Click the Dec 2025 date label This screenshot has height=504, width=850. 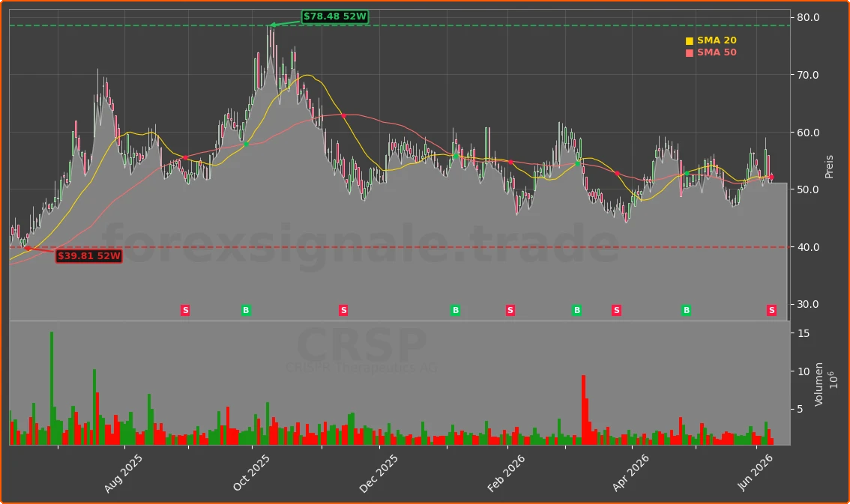click(379, 473)
